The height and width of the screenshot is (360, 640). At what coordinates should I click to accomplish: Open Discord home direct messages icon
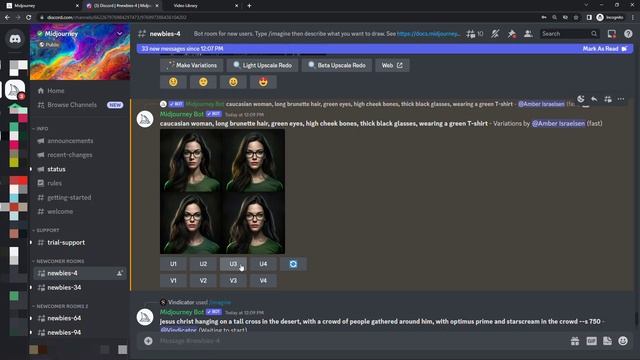pyautogui.click(x=15, y=39)
